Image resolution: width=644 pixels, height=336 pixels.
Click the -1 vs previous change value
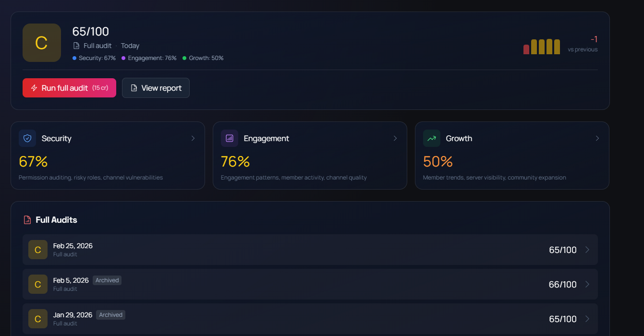point(594,39)
